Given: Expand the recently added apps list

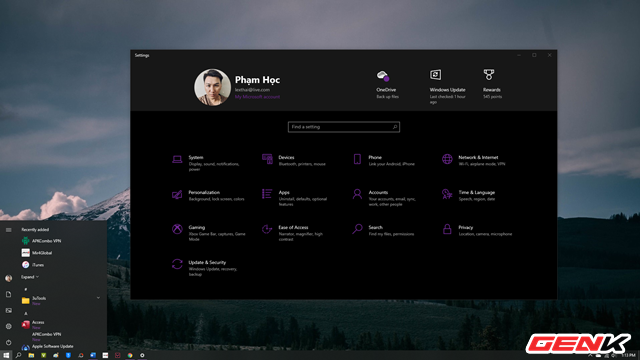Looking at the screenshot, I should 30,277.
